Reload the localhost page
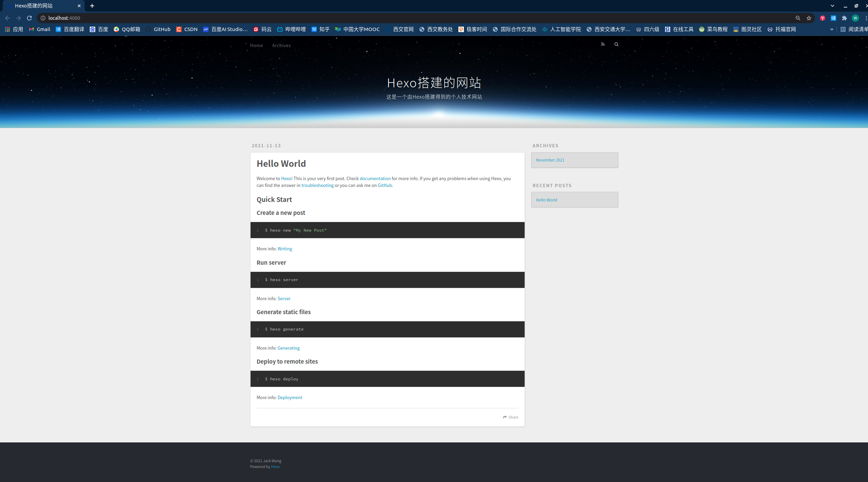 tap(29, 18)
